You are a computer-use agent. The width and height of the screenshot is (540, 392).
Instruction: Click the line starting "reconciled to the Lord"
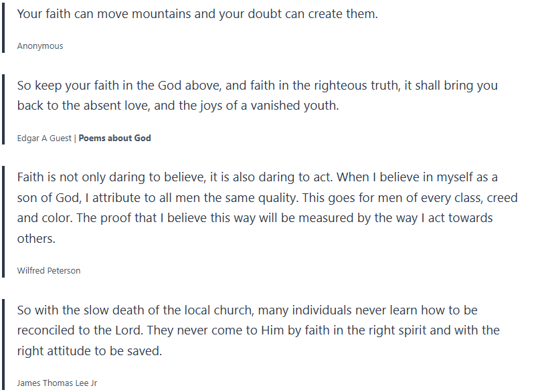(258, 330)
